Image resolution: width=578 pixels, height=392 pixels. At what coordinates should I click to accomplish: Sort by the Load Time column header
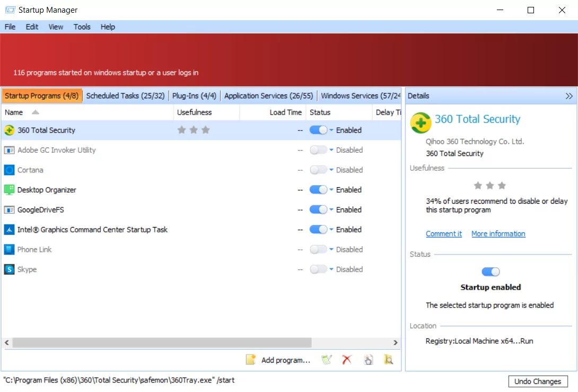click(273, 112)
